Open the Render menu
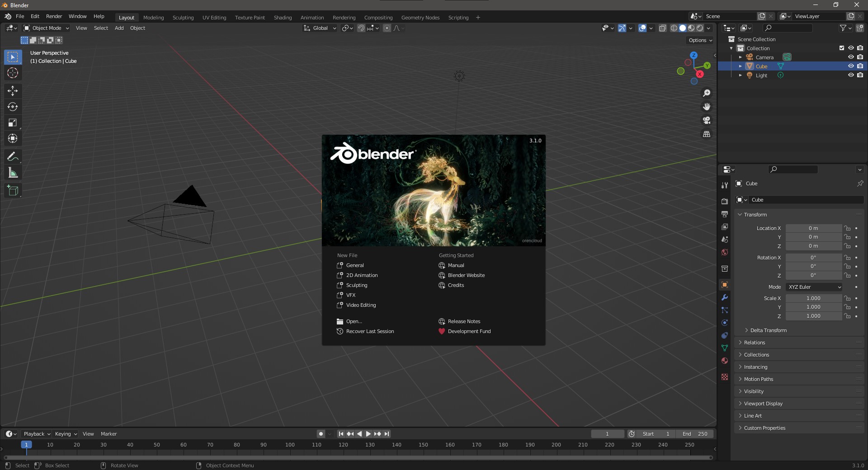This screenshot has width=868, height=470. click(54, 16)
